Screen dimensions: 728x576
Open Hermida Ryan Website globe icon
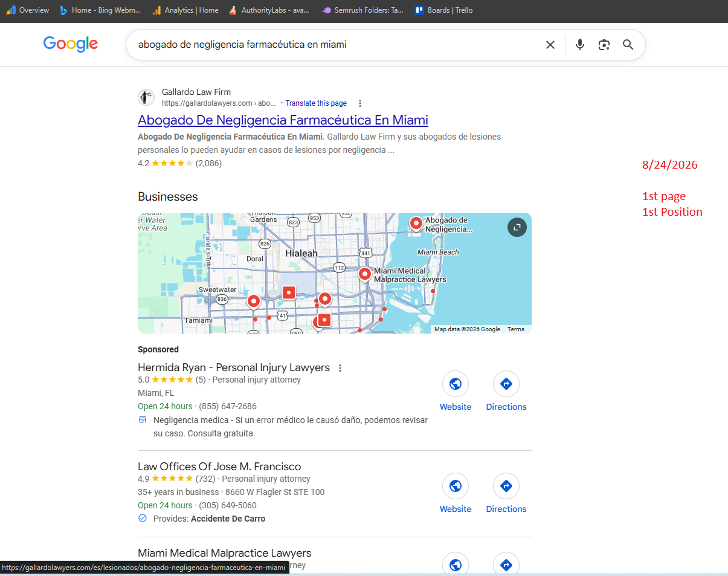pyautogui.click(x=456, y=384)
